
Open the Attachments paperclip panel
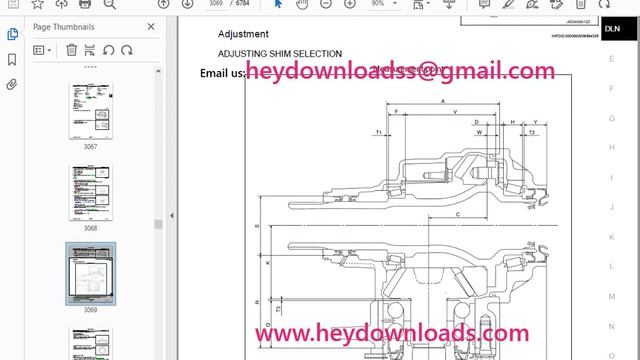[12, 84]
